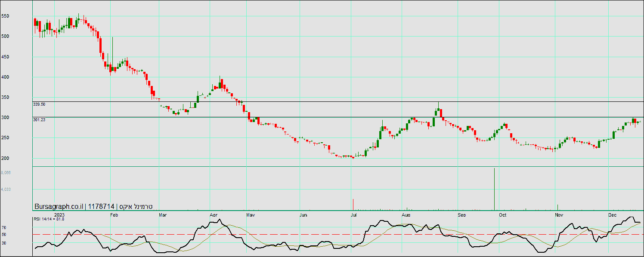Click the 200 price axis label
The width and height of the screenshot is (644, 257).
[x=5, y=159]
